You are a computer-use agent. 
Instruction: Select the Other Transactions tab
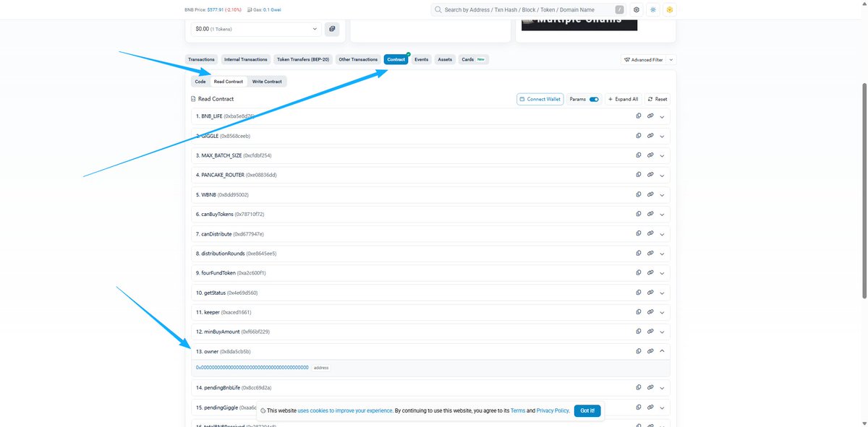[358, 59]
